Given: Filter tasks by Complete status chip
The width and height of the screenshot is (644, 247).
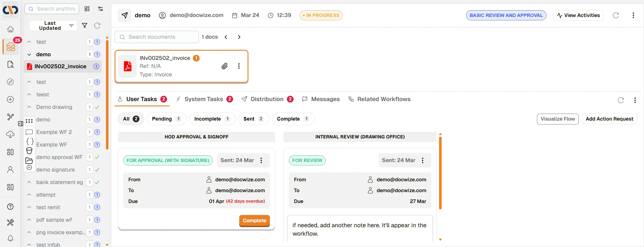Looking at the screenshot, I should (x=293, y=119).
